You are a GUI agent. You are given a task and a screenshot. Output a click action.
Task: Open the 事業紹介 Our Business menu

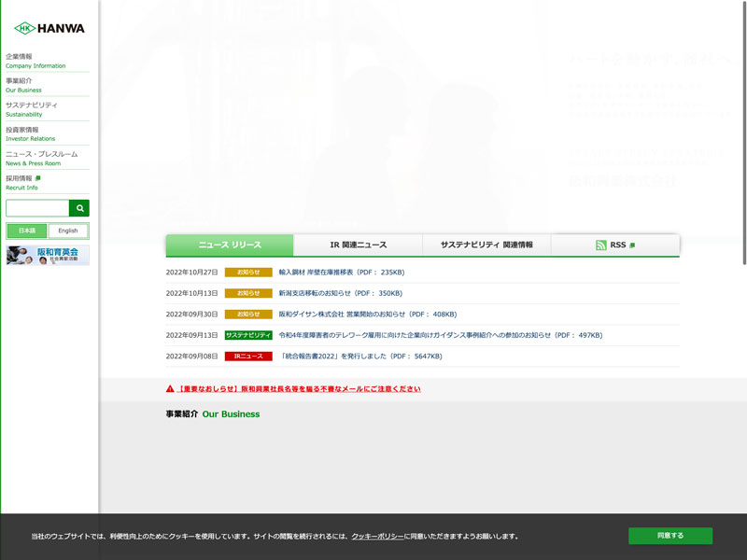23,85
